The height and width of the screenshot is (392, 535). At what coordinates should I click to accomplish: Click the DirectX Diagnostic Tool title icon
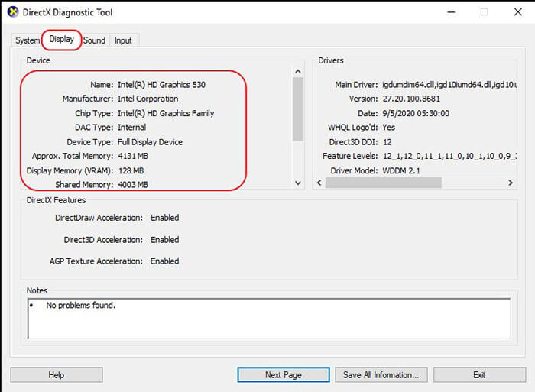(13, 12)
